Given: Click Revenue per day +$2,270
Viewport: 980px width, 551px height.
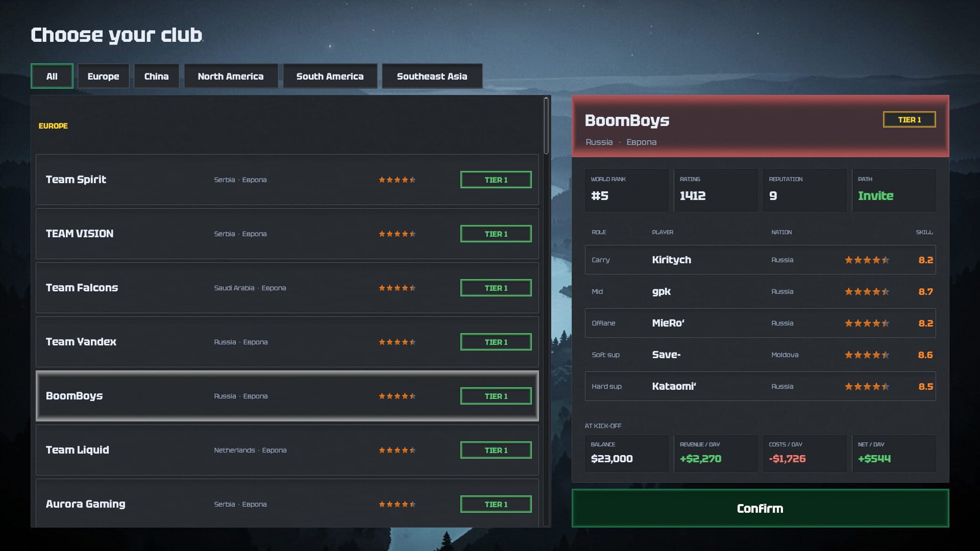Looking at the screenshot, I should tap(715, 453).
